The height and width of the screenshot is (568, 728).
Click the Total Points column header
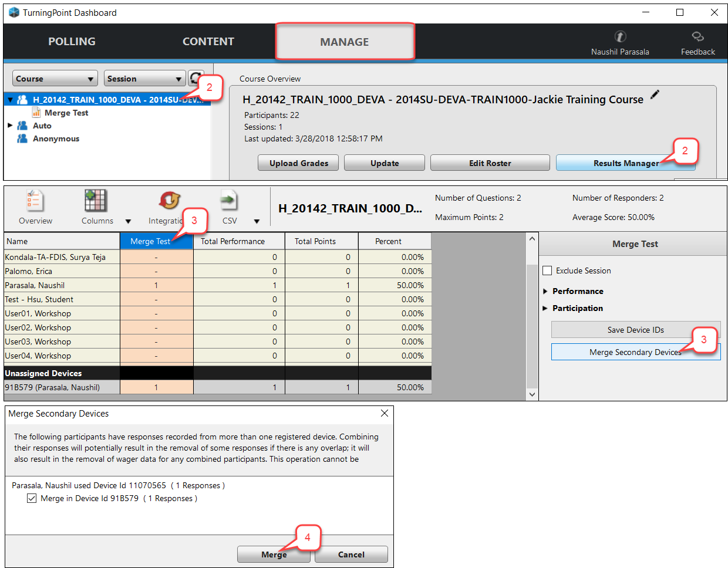(322, 241)
